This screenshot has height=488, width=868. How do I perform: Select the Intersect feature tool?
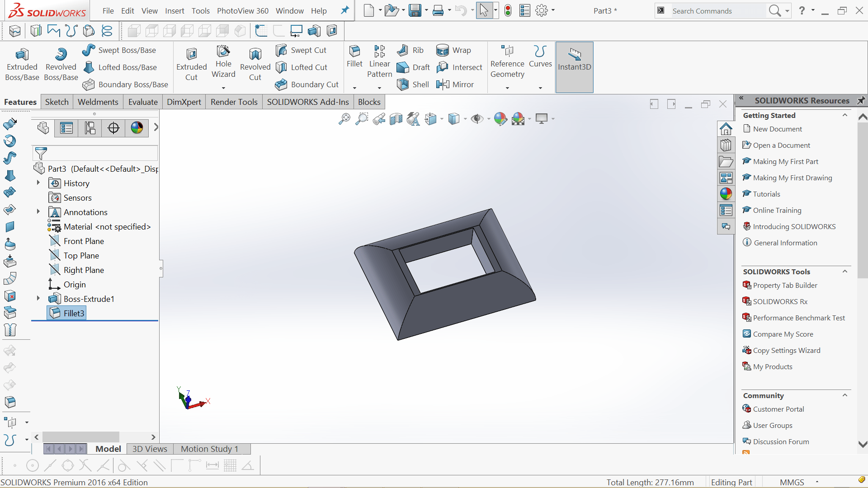click(x=459, y=67)
